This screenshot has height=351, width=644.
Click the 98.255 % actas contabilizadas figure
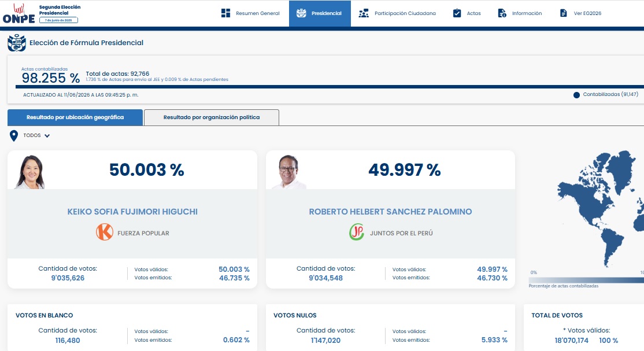point(50,78)
